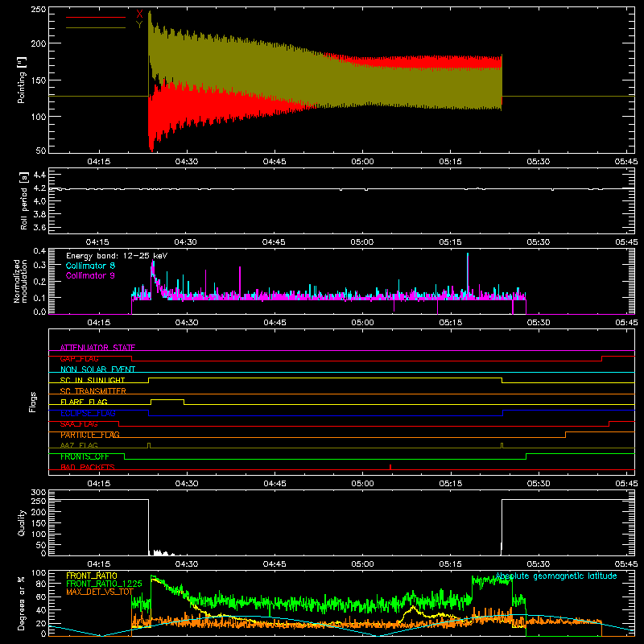Select the 'Roll period [s]' axis title
The image size is (644, 644).
(24, 200)
